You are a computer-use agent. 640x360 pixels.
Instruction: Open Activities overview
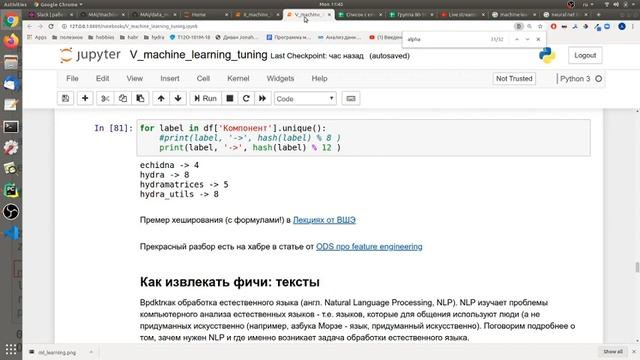click(15, 4)
